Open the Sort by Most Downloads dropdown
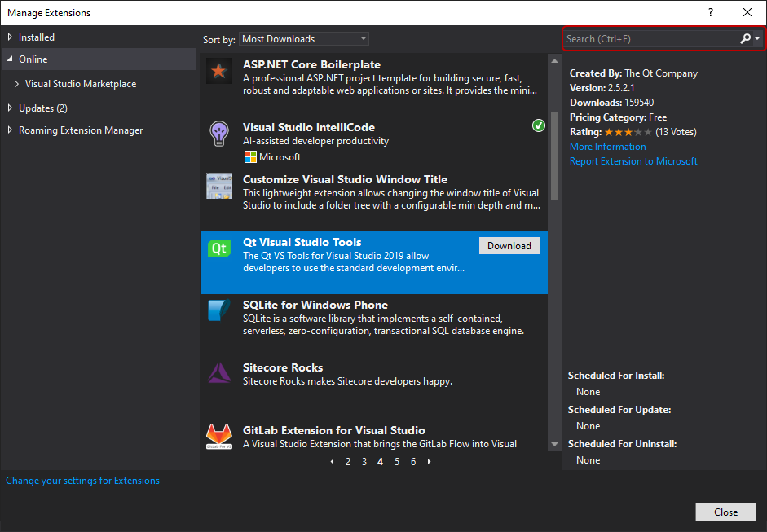This screenshot has height=532, width=767. point(304,39)
